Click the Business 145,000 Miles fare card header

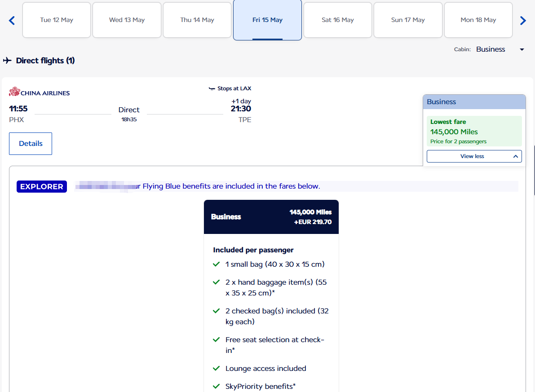(x=271, y=217)
